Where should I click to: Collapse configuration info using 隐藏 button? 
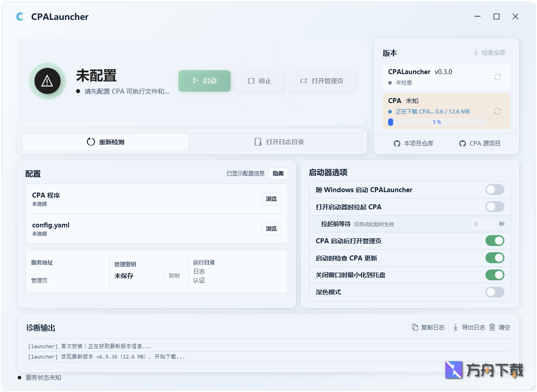(x=278, y=173)
